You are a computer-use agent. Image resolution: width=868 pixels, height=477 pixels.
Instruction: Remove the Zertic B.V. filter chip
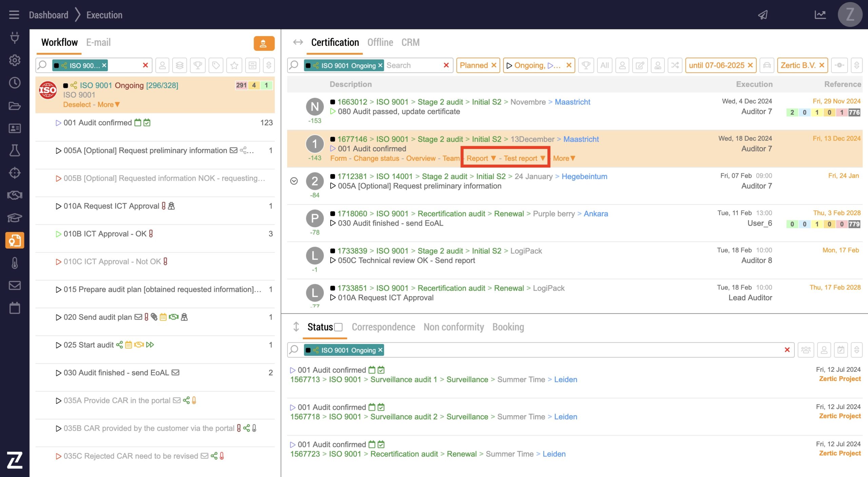822,65
